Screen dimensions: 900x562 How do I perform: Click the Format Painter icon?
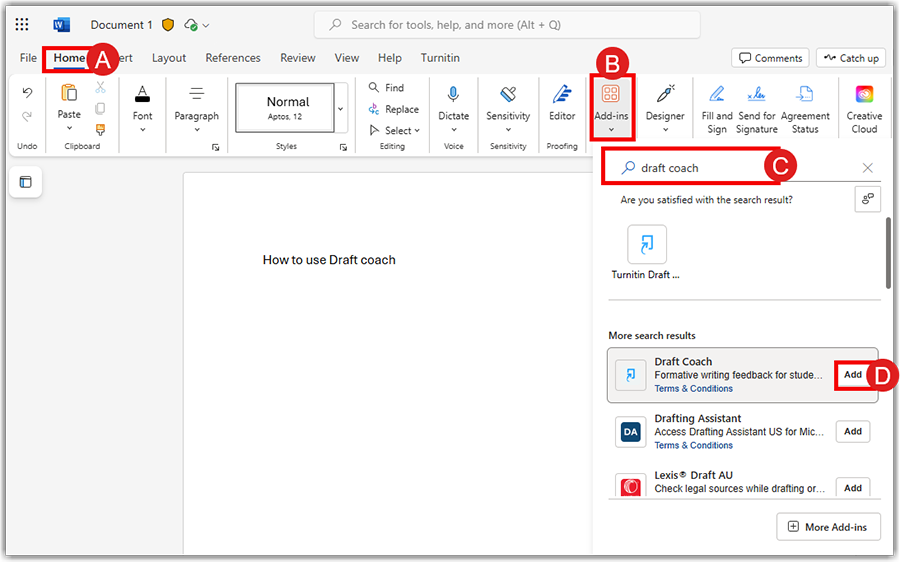point(100,129)
